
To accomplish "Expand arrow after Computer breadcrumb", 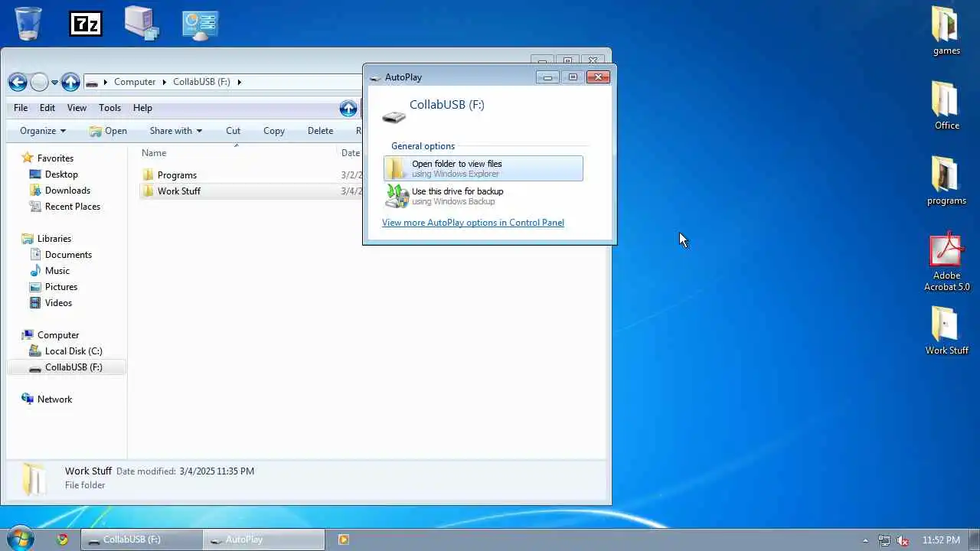I will 164,82.
